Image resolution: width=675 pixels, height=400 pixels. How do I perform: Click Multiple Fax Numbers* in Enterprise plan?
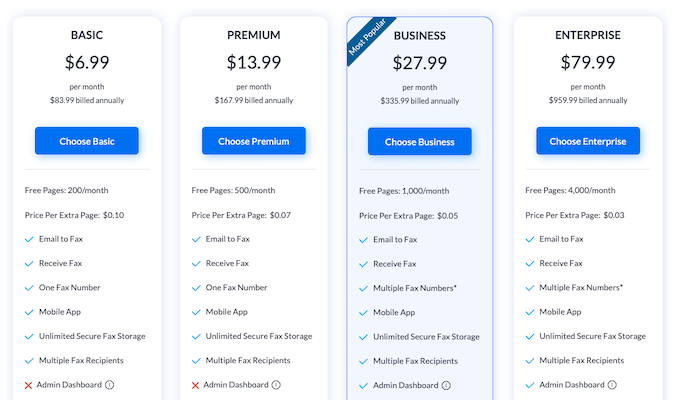point(581,287)
